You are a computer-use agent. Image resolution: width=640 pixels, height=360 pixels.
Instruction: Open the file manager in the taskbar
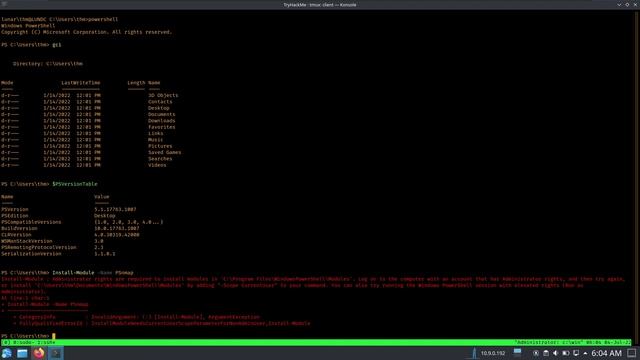click(22, 353)
